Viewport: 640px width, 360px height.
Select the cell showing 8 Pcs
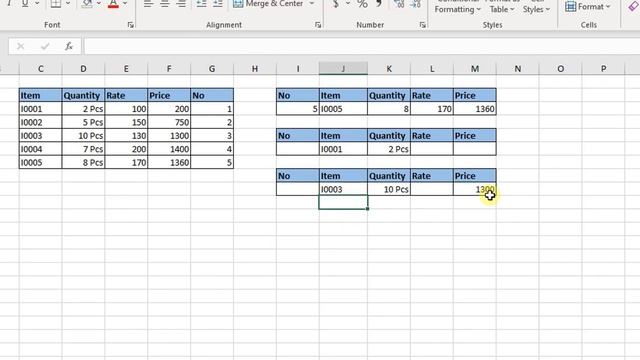pos(83,162)
